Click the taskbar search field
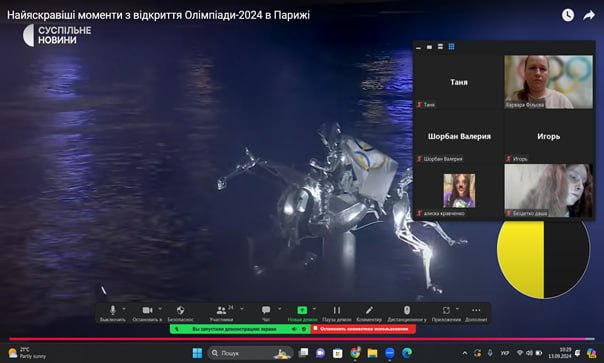The image size is (604, 363). [x=250, y=353]
